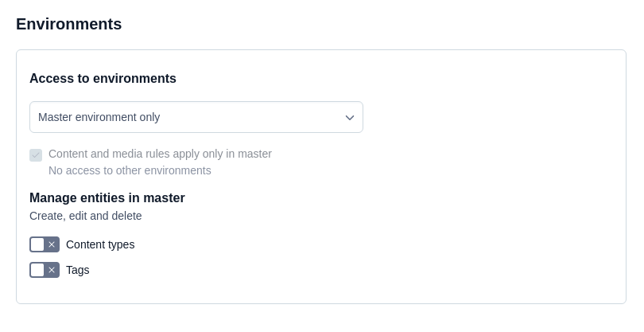Click the 'No access to other environments' text
Image resolution: width=644 pixels, height=332 pixels.
[x=130, y=170]
